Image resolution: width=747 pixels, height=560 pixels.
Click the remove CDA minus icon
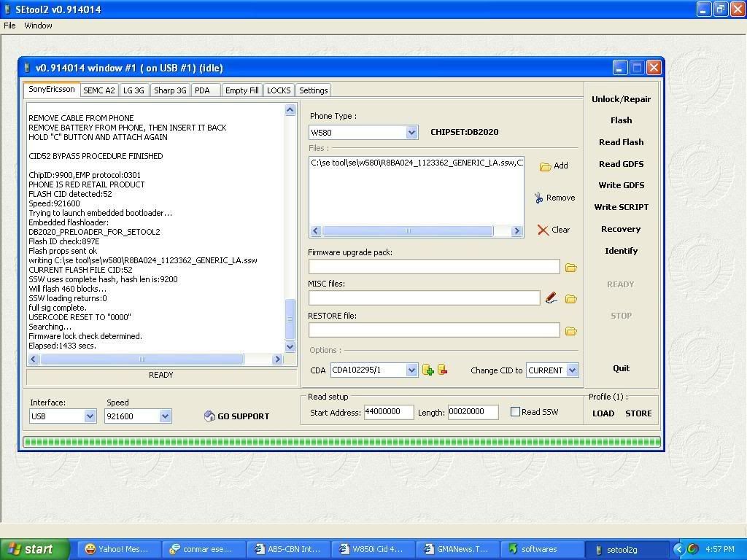point(442,370)
